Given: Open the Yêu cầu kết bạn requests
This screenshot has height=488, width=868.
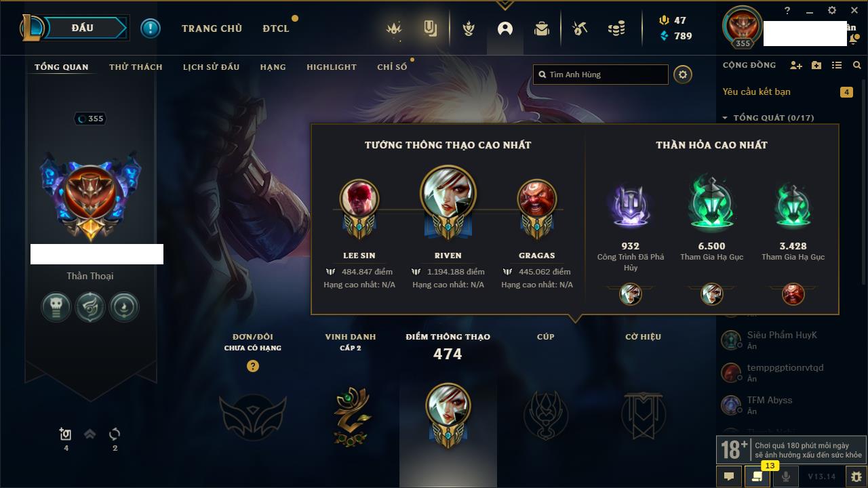Looking at the screenshot, I should coord(756,91).
